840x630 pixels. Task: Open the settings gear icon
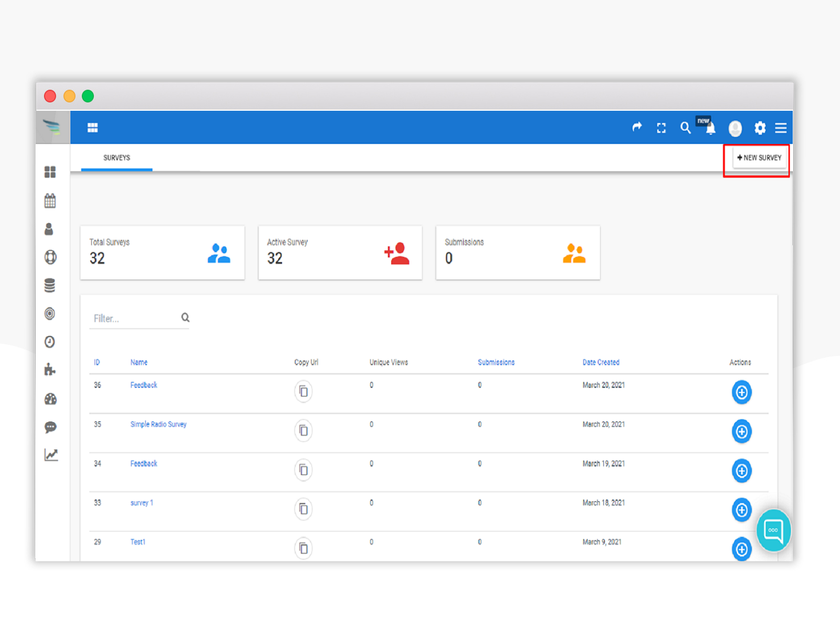click(x=760, y=128)
